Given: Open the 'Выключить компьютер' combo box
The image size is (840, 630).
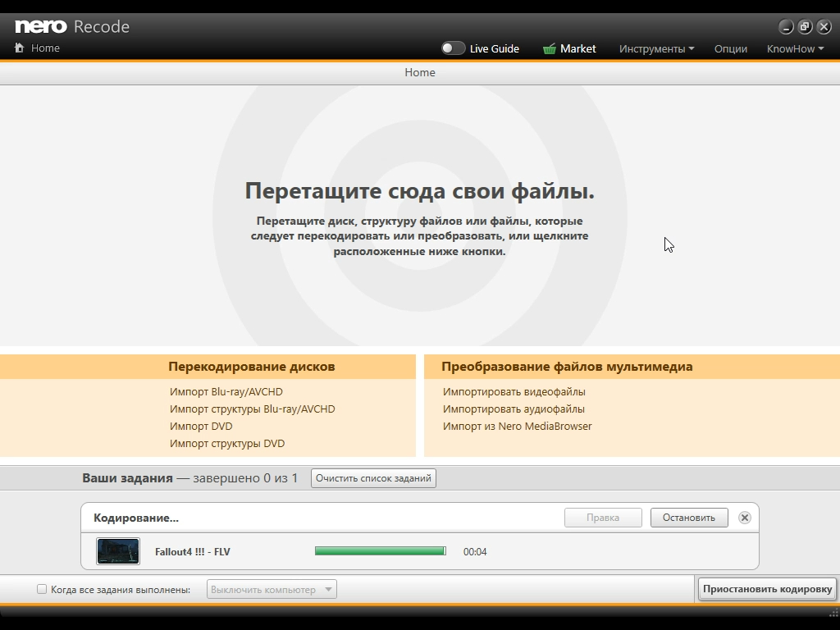Looking at the screenshot, I should (272, 589).
